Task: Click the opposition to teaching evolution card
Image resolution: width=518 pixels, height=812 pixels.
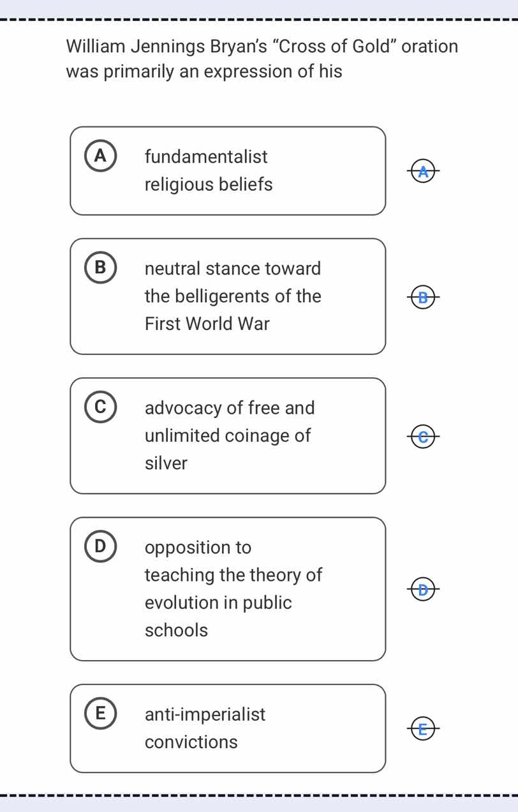Action: [228, 588]
